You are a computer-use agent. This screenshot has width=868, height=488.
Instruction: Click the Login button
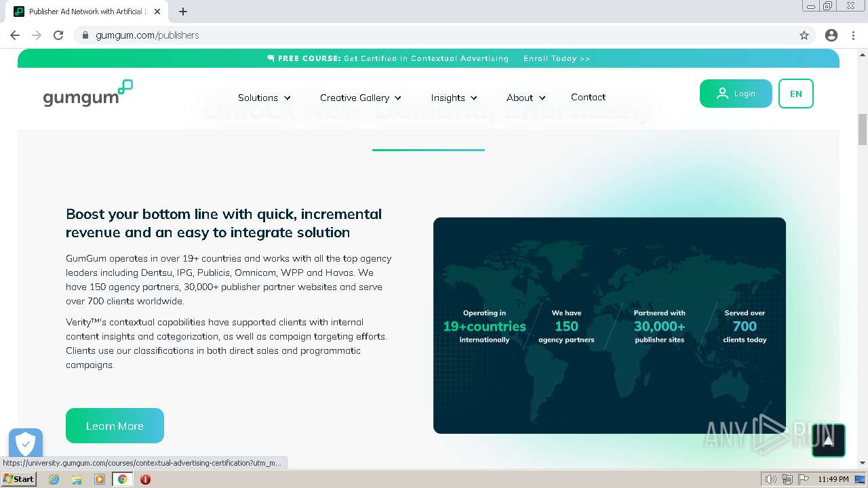736,94
